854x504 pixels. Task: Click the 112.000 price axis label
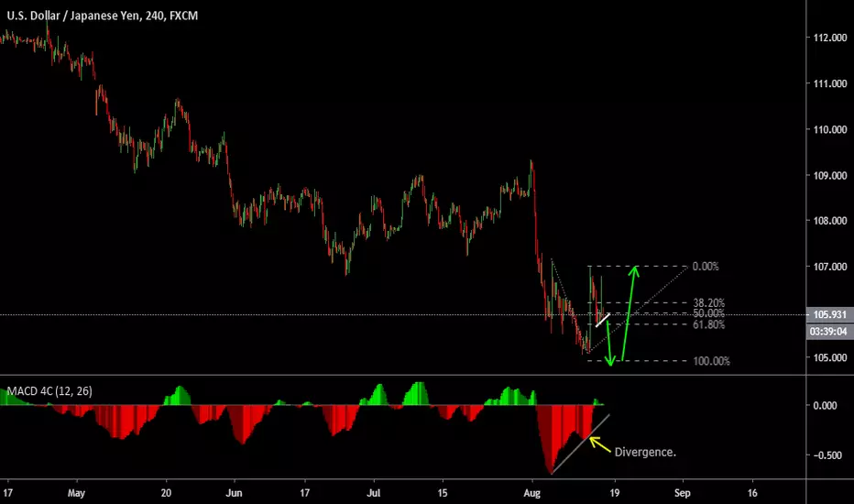click(829, 38)
